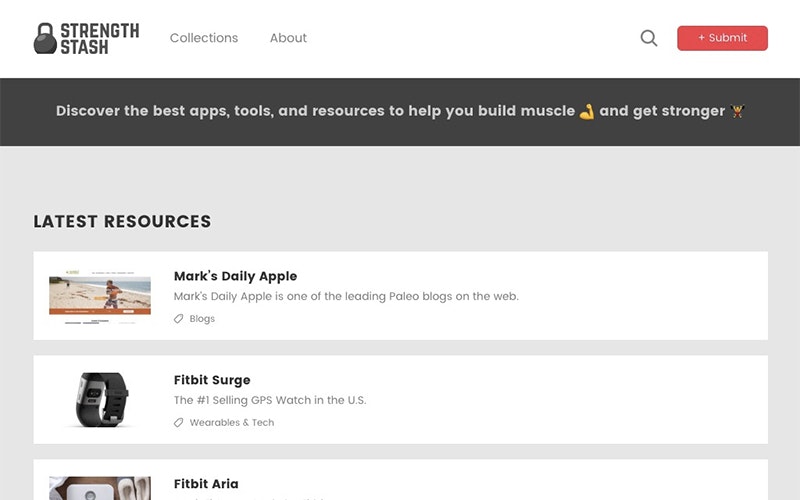Select the Blogs category tag

tap(202, 319)
